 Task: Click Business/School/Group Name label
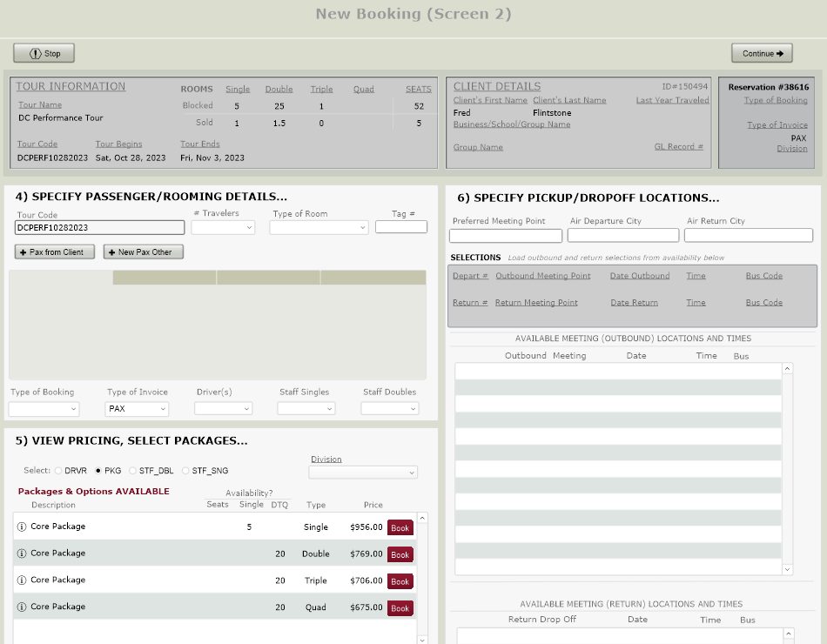512,124
